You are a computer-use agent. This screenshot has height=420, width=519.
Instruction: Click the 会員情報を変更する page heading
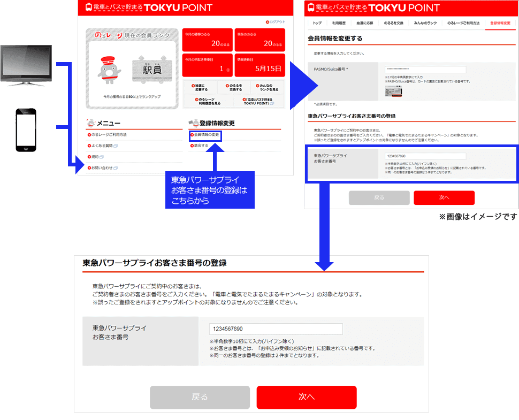coord(335,39)
